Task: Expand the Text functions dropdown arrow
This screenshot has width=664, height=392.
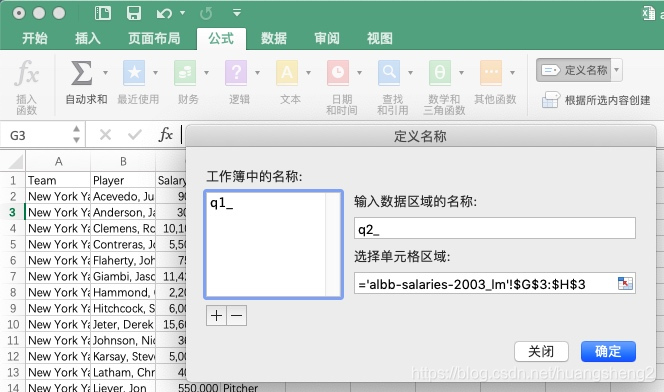Action: (308, 73)
